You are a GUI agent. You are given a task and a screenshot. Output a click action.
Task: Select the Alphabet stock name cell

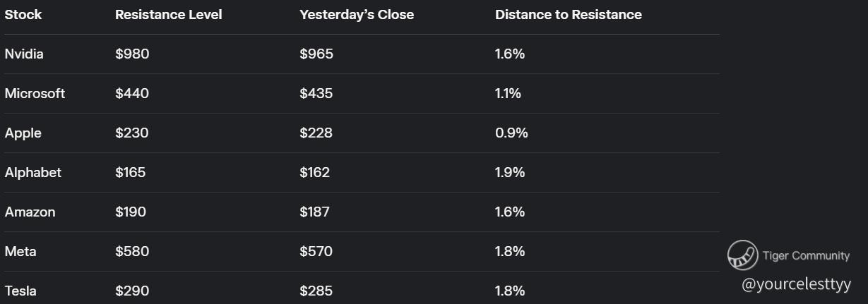pos(33,173)
